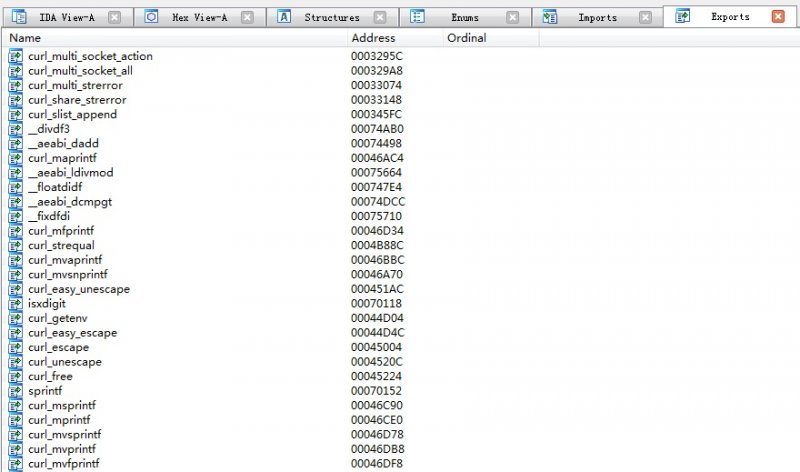
Task: Click the export icon beside curl_easy_unescape
Action: tap(16, 289)
